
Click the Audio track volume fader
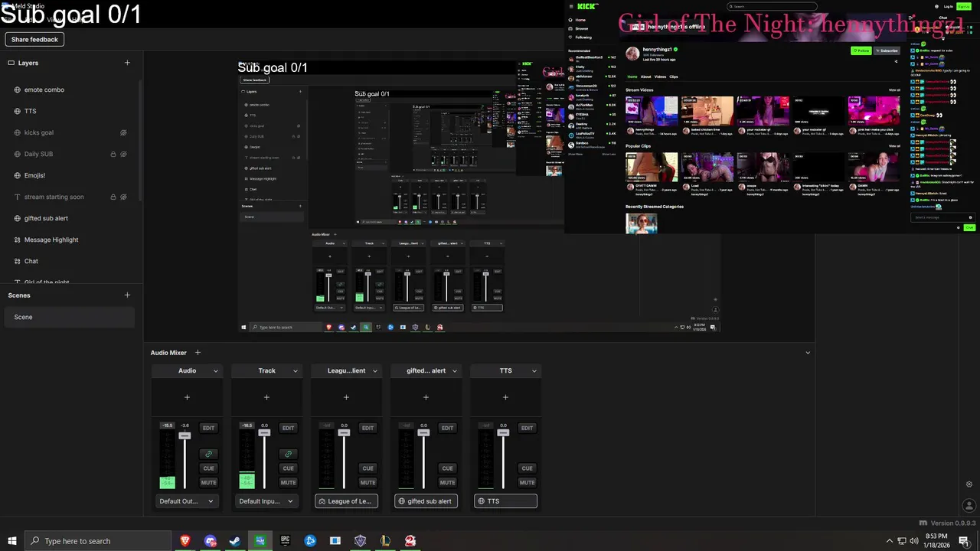coord(185,435)
